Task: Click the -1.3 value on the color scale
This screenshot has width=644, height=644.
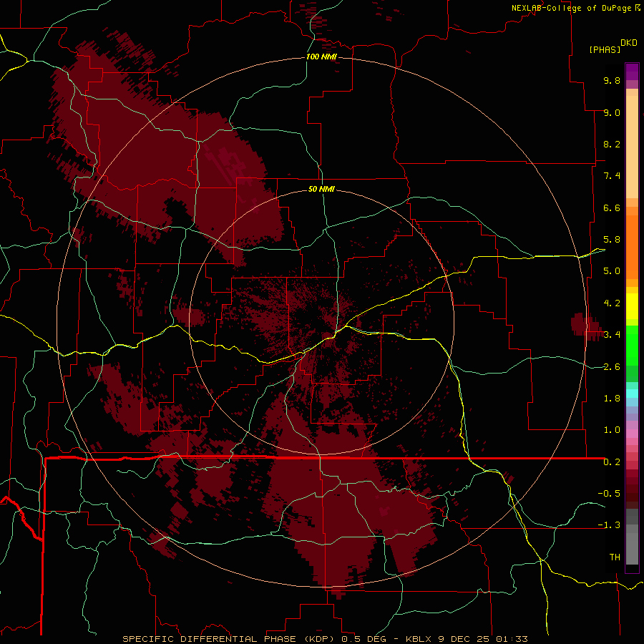Action: [x=609, y=525]
